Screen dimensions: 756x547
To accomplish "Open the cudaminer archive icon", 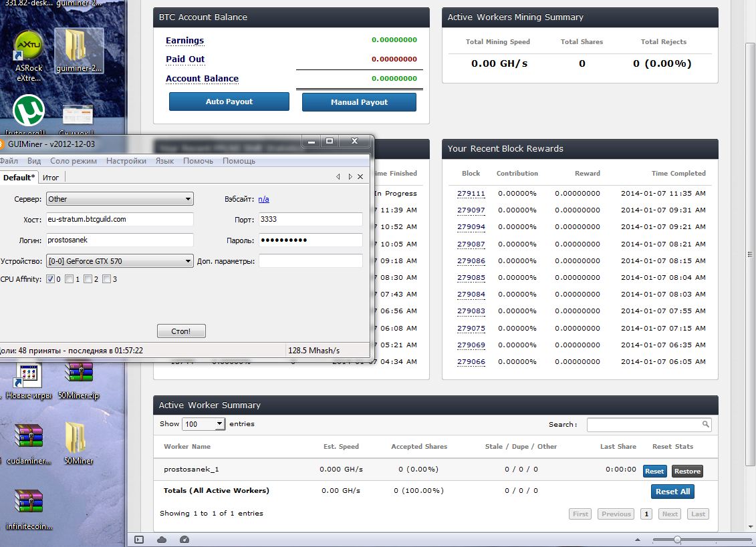I will click(x=29, y=444).
